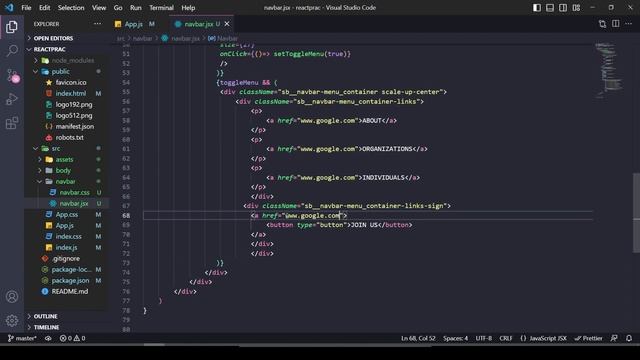Click Explorer more actions ellipsis
The image size is (640, 360).
click(97, 24)
